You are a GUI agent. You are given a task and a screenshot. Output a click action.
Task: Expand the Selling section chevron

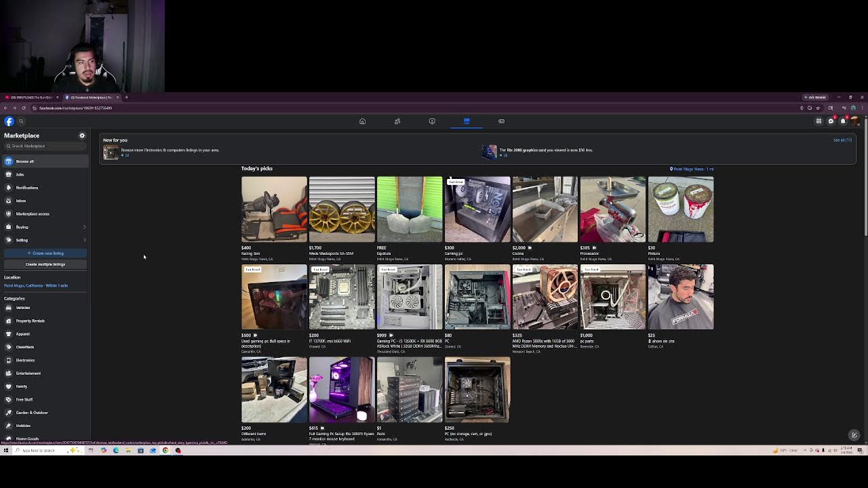(x=84, y=240)
